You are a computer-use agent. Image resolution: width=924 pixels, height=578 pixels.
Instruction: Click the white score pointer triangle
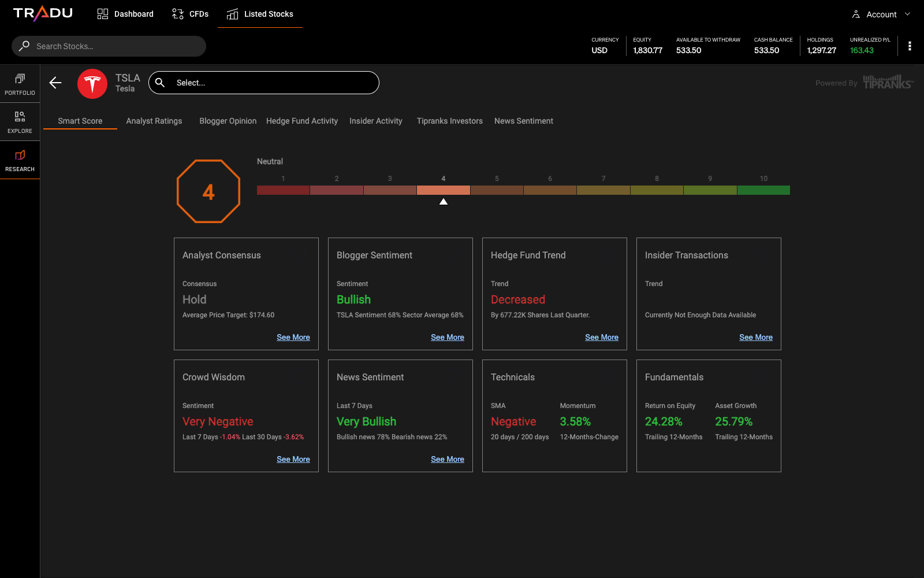pyautogui.click(x=444, y=202)
